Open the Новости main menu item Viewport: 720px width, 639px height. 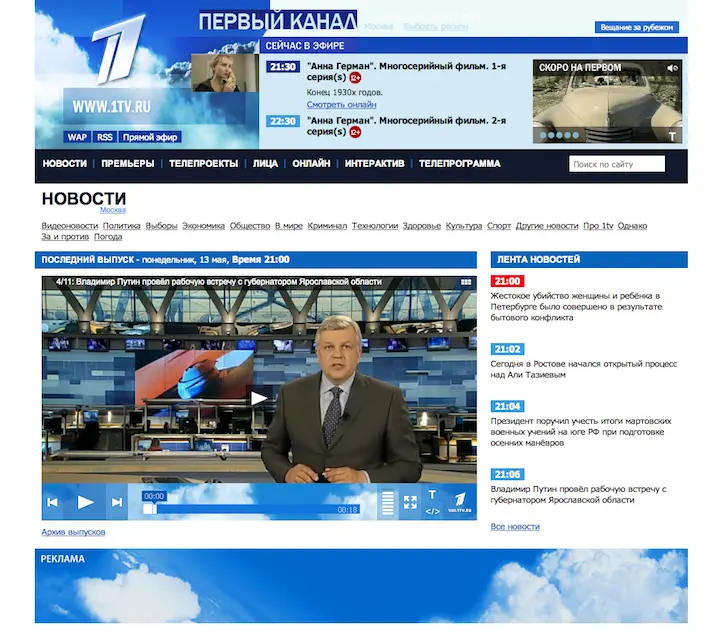click(x=65, y=164)
